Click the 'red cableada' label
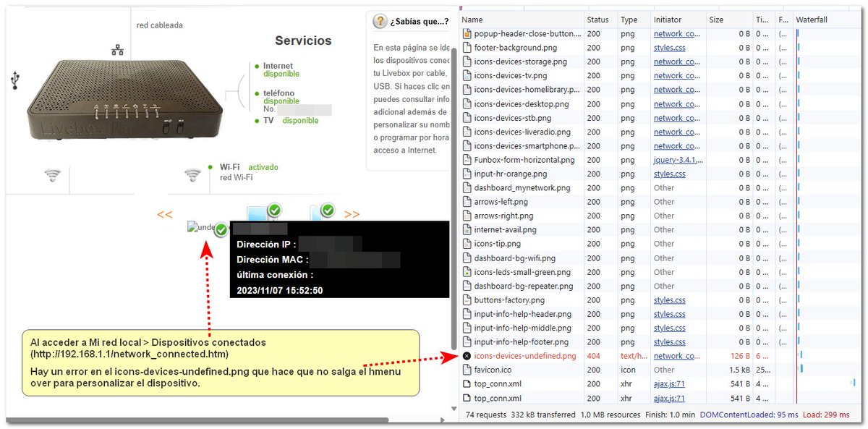This screenshot has width=868, height=429. click(x=160, y=25)
